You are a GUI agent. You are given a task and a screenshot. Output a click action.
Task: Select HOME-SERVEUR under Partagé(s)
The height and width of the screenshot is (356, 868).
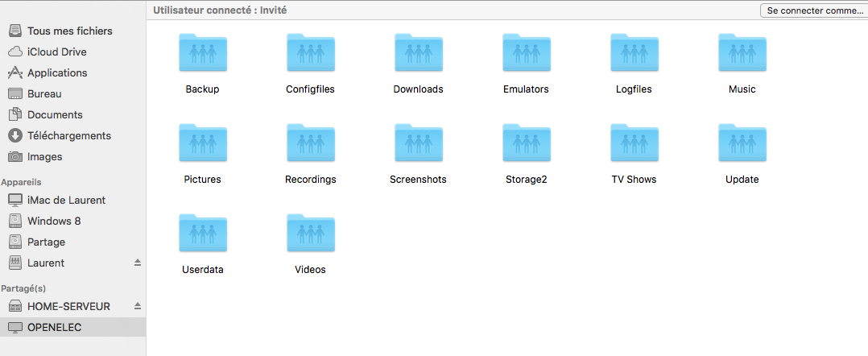coord(68,307)
